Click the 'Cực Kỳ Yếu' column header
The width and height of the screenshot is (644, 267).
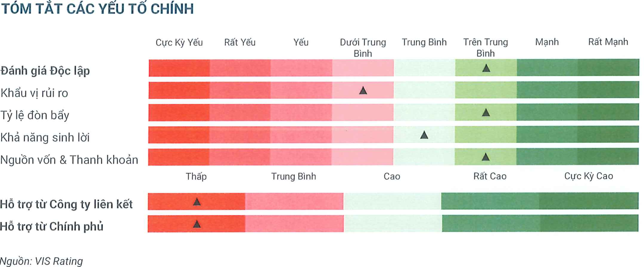click(x=179, y=42)
